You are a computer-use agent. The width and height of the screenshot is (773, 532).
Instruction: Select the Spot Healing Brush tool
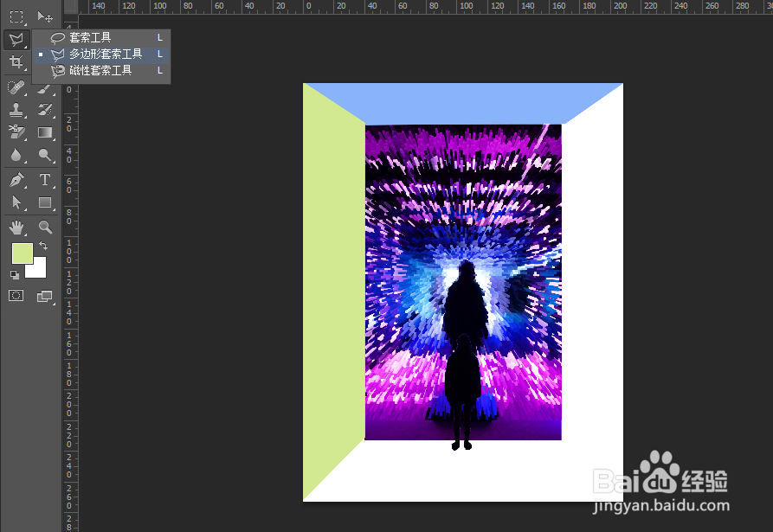point(16,87)
